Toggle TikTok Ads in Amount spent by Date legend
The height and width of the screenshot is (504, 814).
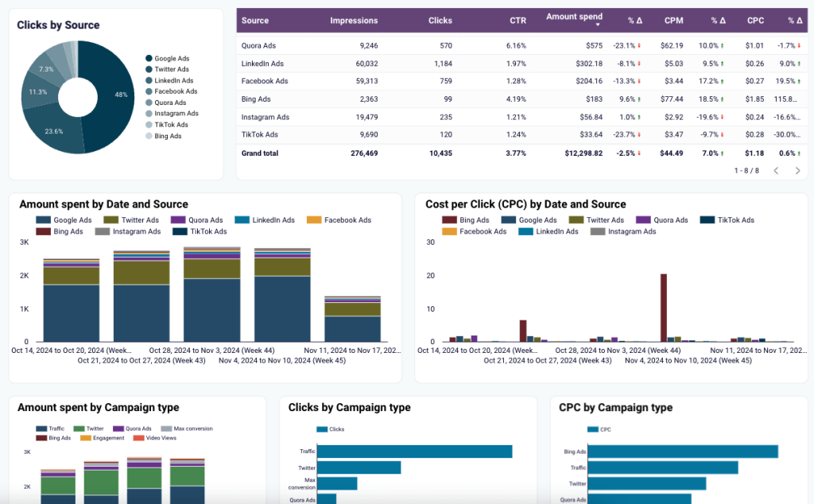click(x=200, y=231)
